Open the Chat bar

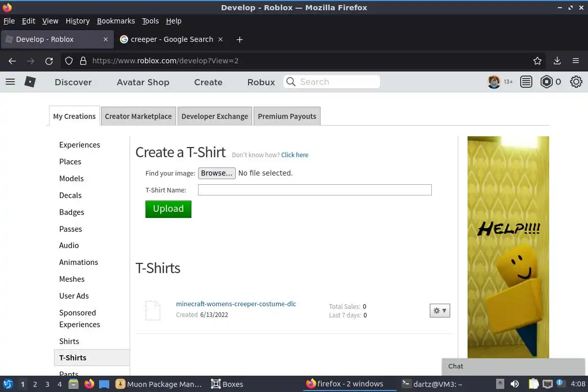tap(513, 366)
